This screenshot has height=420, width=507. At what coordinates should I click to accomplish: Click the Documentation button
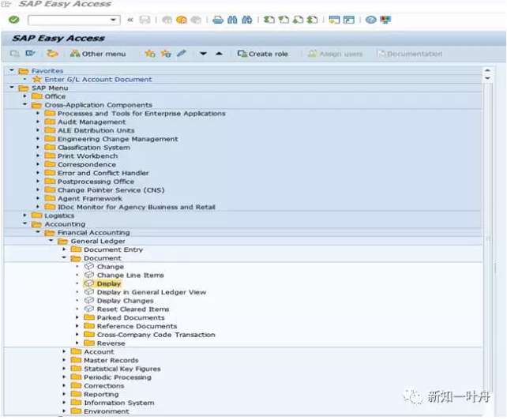point(410,54)
